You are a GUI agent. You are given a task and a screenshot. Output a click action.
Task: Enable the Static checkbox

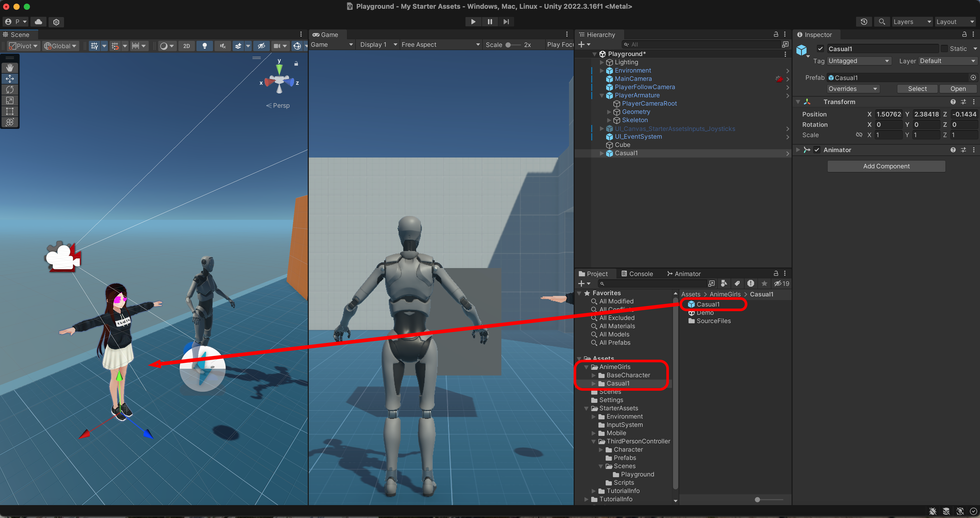click(944, 49)
